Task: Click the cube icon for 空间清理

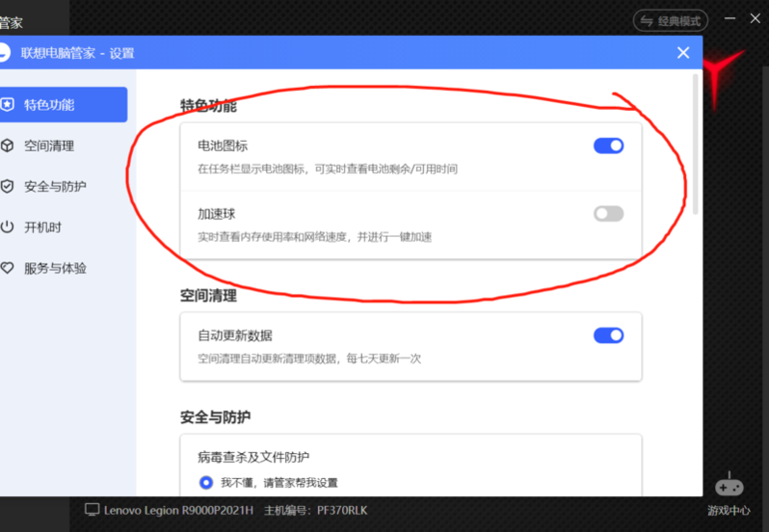Action: [8, 146]
